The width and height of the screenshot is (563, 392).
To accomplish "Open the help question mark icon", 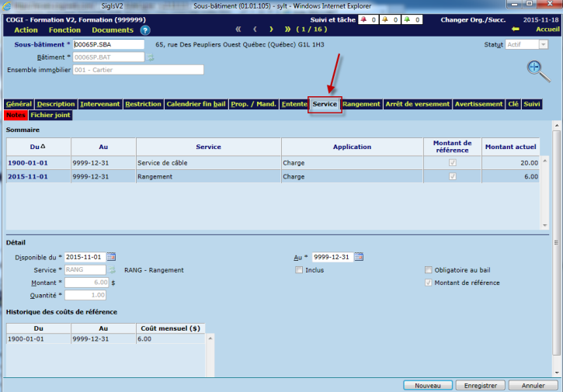I will 145,30.
